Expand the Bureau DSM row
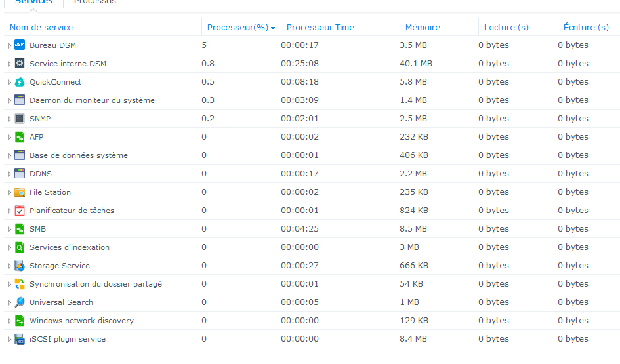 click(x=9, y=45)
